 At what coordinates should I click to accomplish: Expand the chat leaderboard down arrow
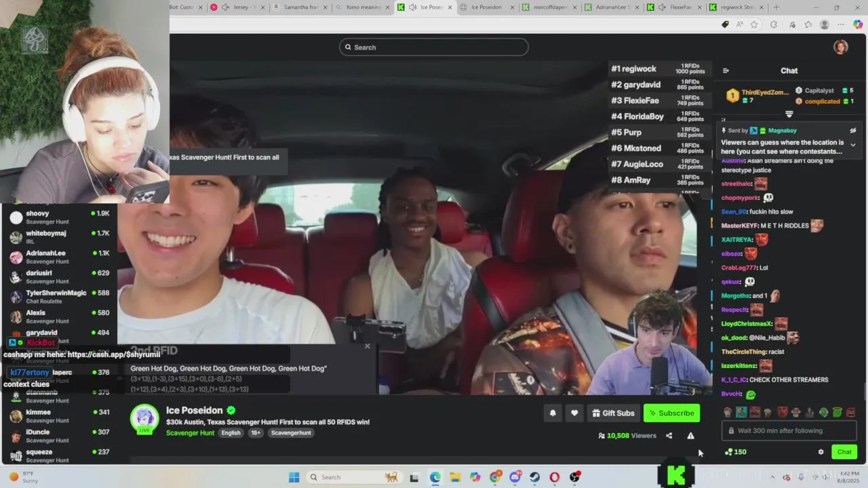pyautogui.click(x=789, y=114)
